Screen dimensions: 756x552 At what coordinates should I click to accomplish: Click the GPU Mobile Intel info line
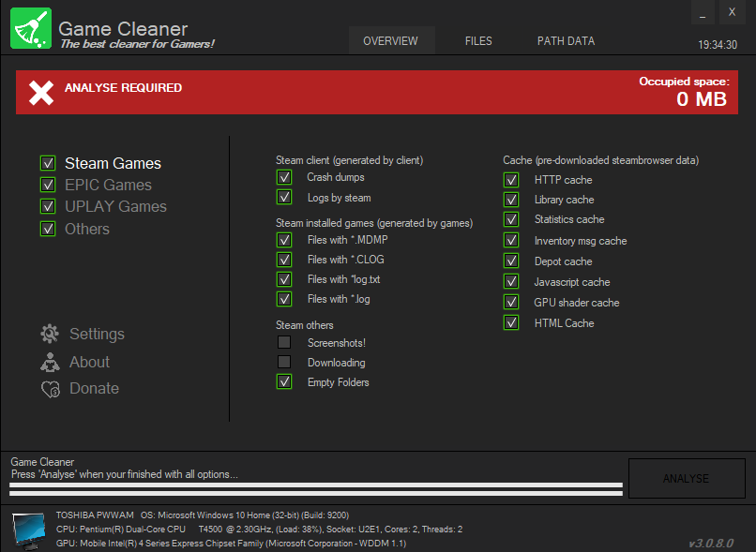coord(231,544)
